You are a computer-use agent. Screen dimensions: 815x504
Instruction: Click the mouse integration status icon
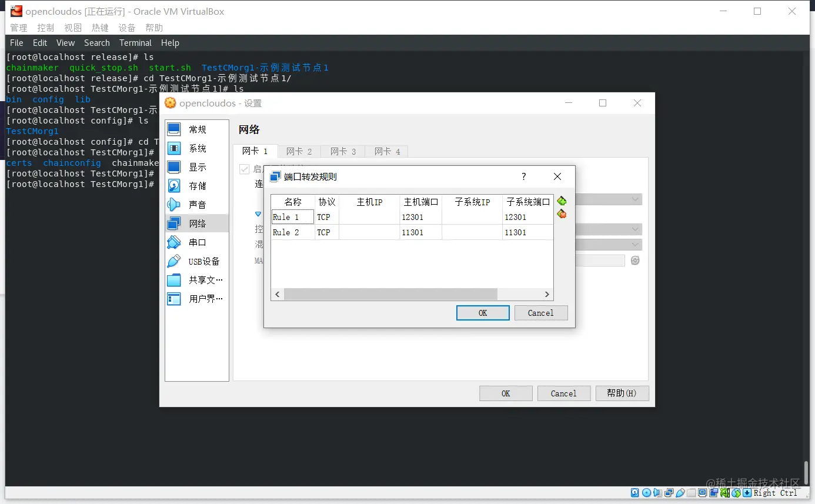point(736,493)
